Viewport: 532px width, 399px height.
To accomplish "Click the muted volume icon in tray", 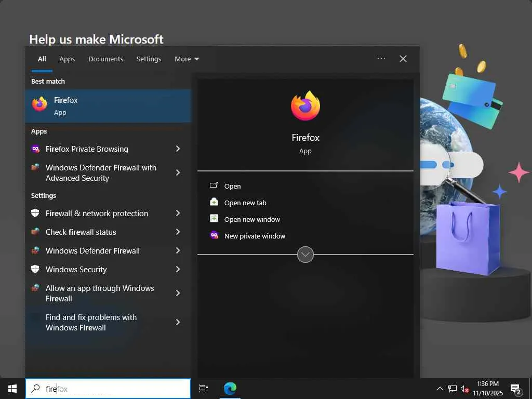I will tap(464, 389).
